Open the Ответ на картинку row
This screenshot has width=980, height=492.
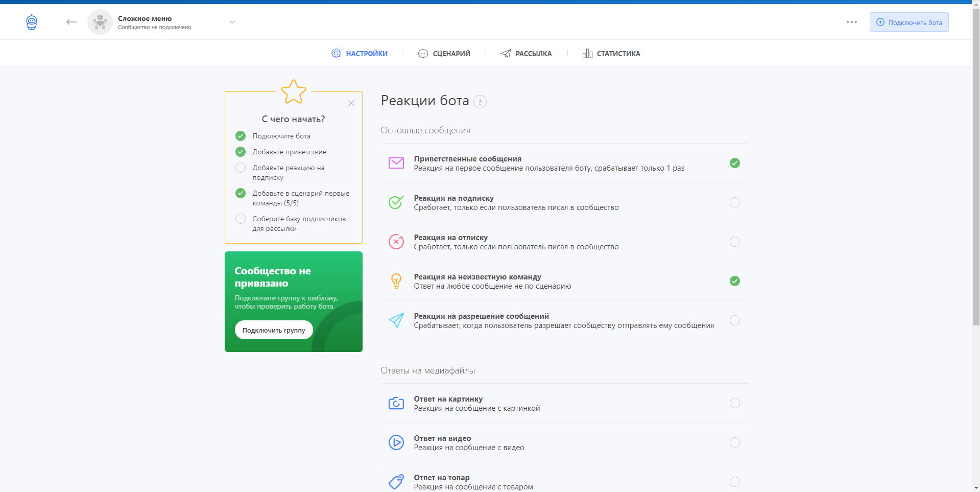click(564, 403)
